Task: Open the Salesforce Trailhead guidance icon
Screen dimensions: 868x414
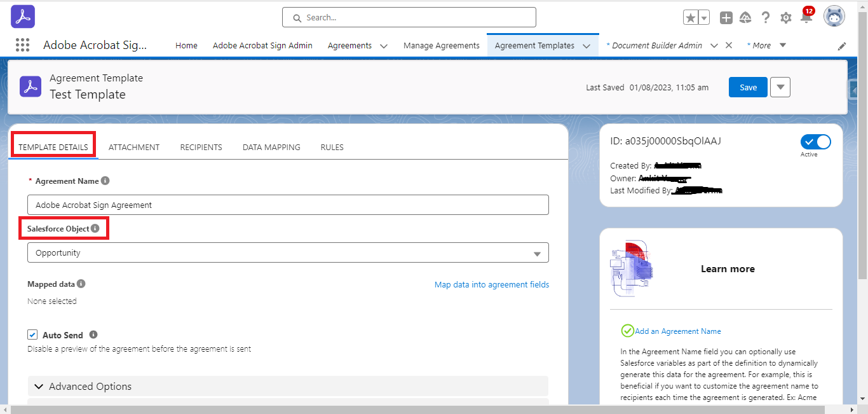Action: [x=746, y=18]
